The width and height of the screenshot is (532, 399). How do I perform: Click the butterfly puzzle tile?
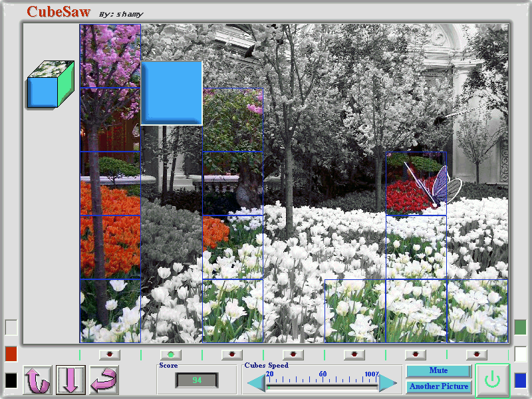[x=416, y=184]
